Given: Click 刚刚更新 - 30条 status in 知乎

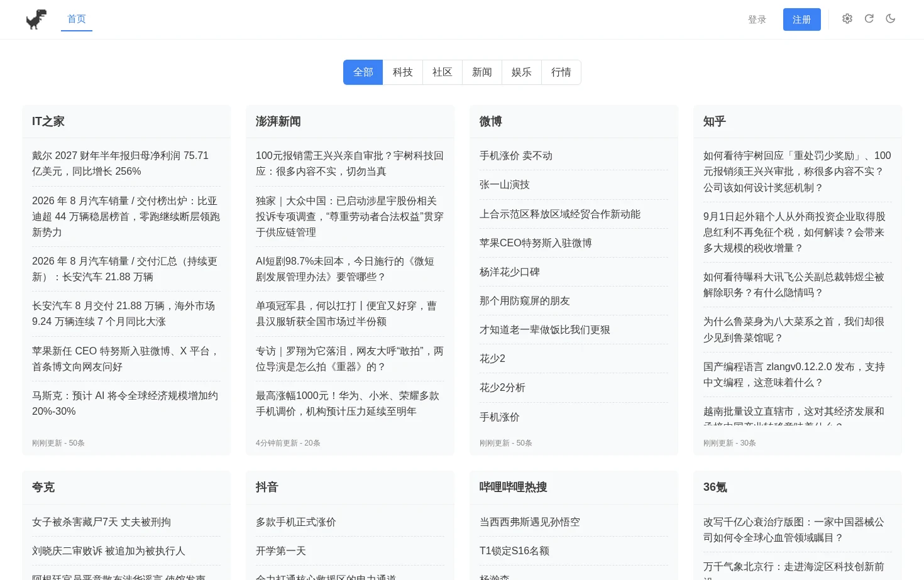Looking at the screenshot, I should click(730, 443).
